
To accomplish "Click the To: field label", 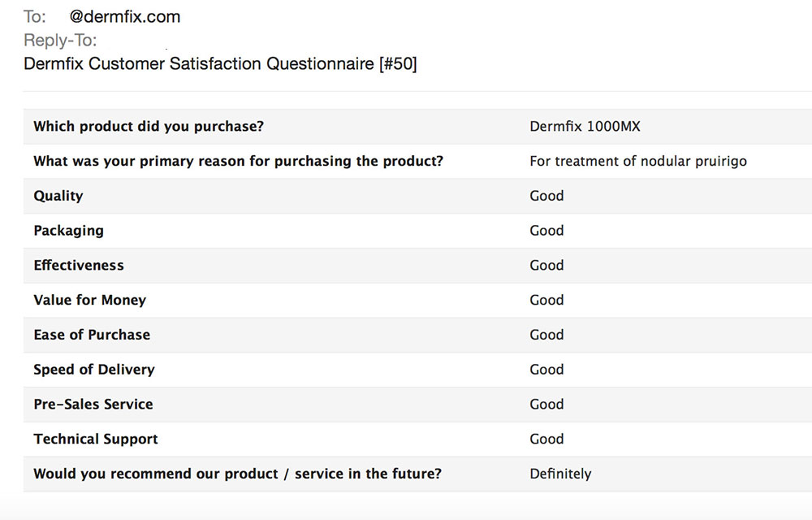I will (35, 16).
